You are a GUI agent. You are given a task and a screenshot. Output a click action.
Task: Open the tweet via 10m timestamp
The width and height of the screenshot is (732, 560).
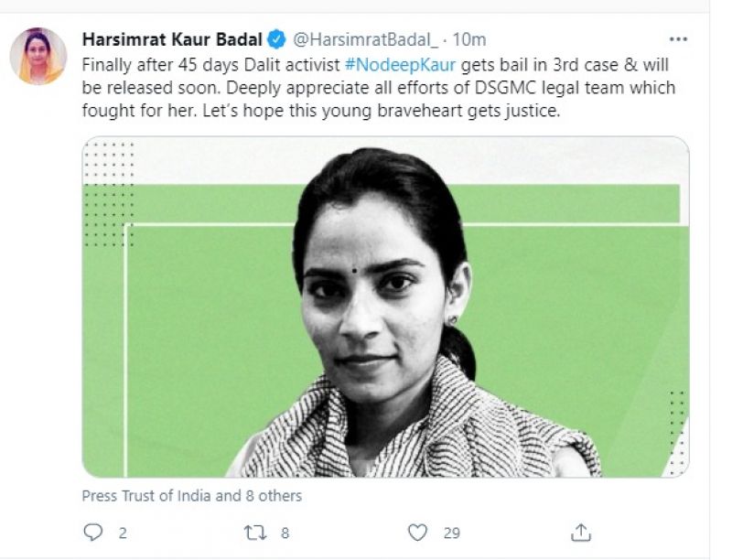tap(469, 39)
